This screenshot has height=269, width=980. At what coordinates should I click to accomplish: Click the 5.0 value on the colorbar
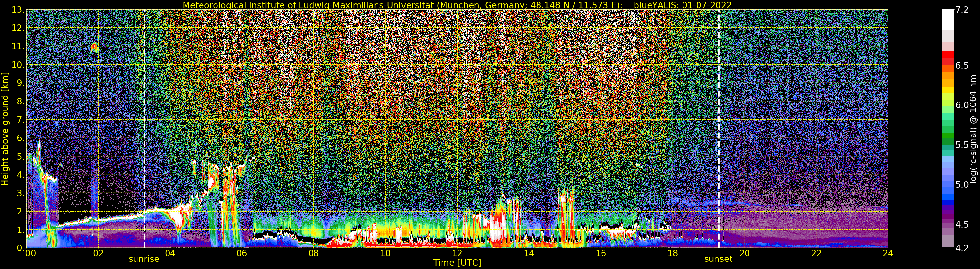tap(962, 184)
